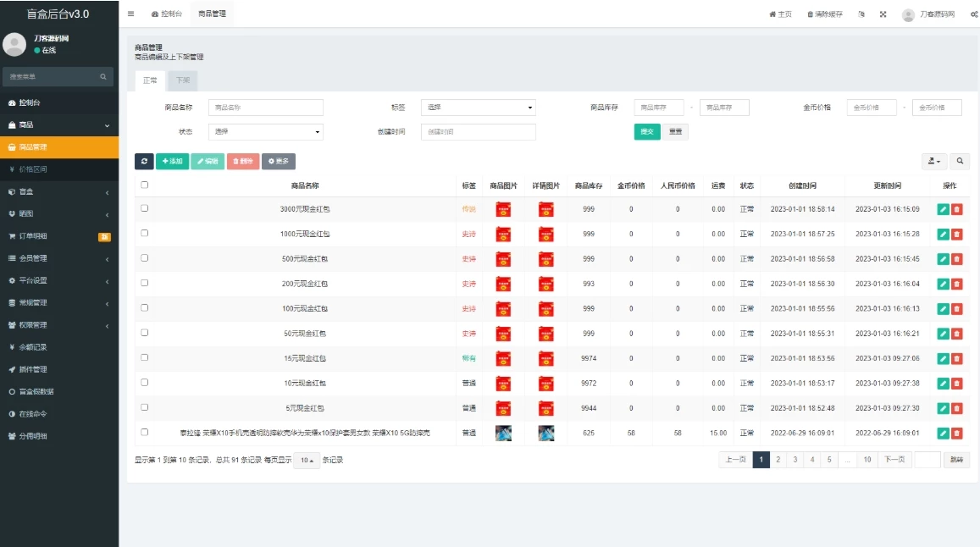Expand the export dropdown above the table
This screenshot has height=547, width=980.
(933, 161)
